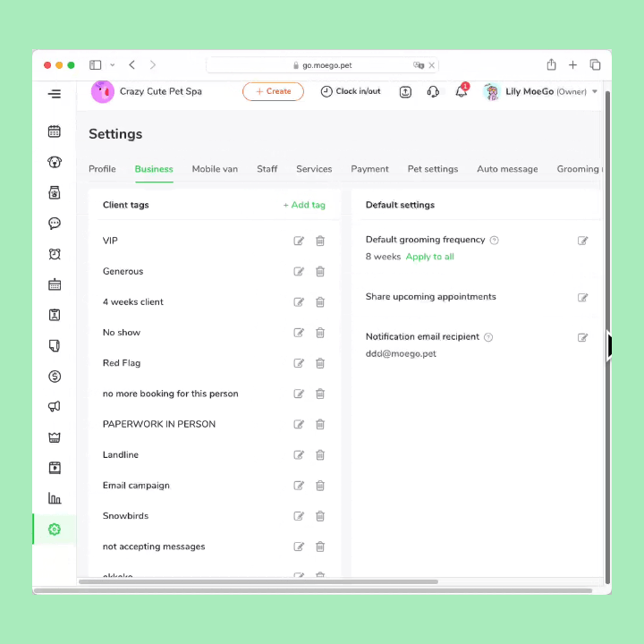Click Apply to all link
The height and width of the screenshot is (644, 644).
(x=429, y=257)
